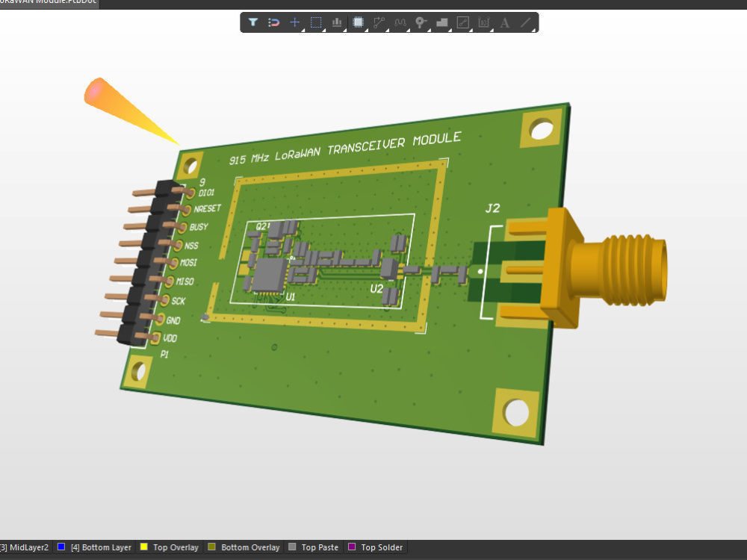Select the rectangular selection tool

click(x=315, y=22)
